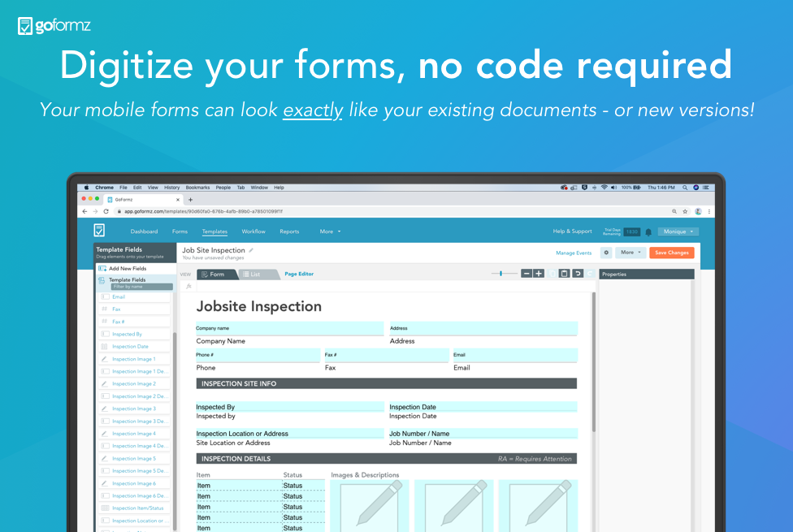The height and width of the screenshot is (532, 793).
Task: Open the template settings gear button
Action: (606, 253)
